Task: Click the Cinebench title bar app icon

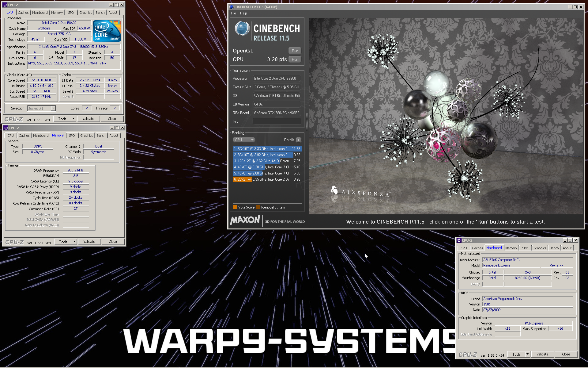Action: coord(232,7)
